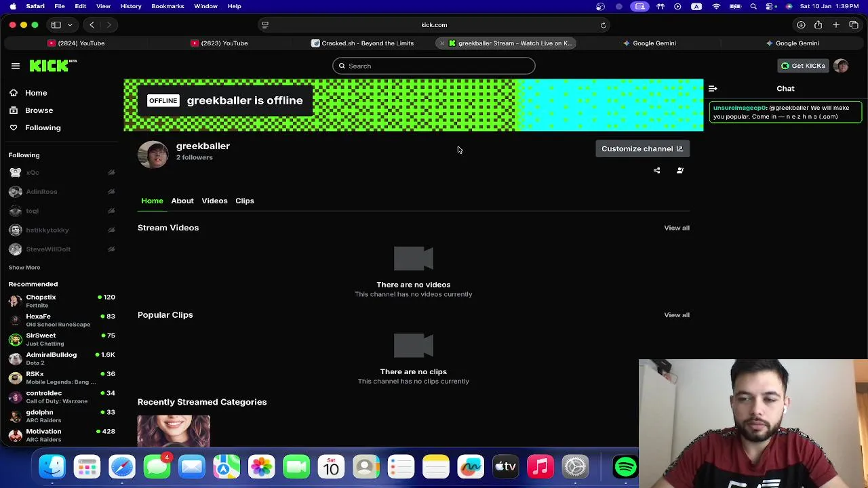Open the Bookmarks menu
Screen dimensions: 868x488
tap(167, 6)
